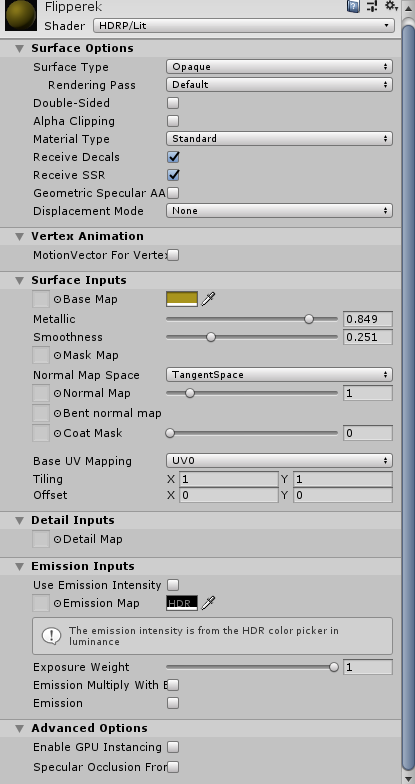Click the Smoothness slider handle
This screenshot has width=415, height=784.
pyautogui.click(x=211, y=337)
